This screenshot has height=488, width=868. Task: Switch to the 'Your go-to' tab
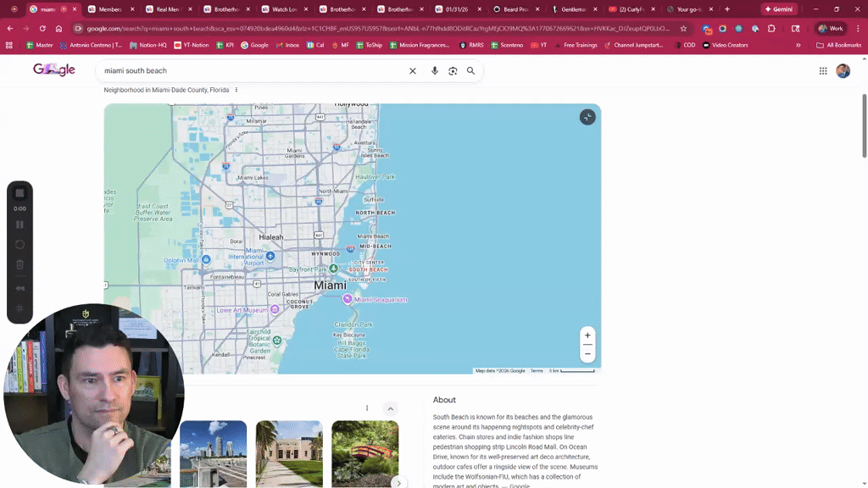pyautogui.click(x=688, y=8)
